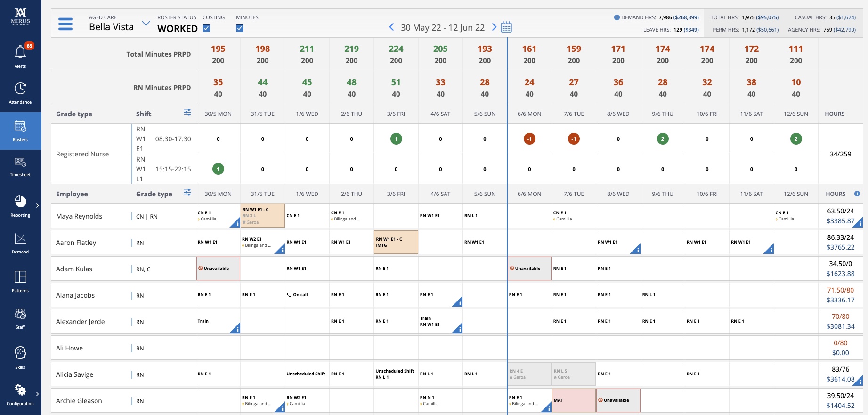Open the Configuration gears icon
868x415 pixels.
[20, 390]
